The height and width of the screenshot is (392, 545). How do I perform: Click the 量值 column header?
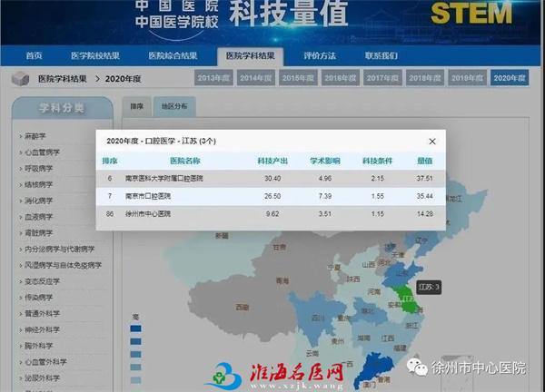425,161
